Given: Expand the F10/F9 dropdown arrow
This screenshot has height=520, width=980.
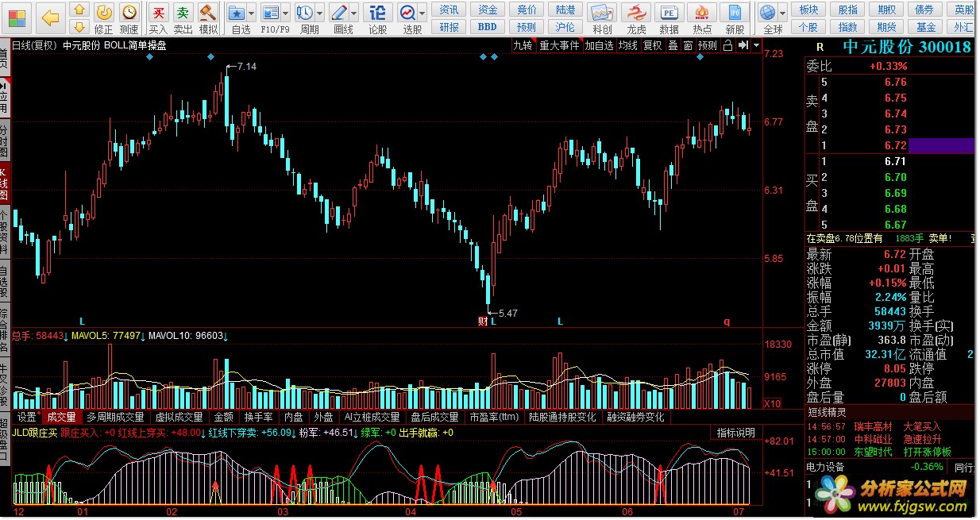Looking at the screenshot, I should pos(285,13).
